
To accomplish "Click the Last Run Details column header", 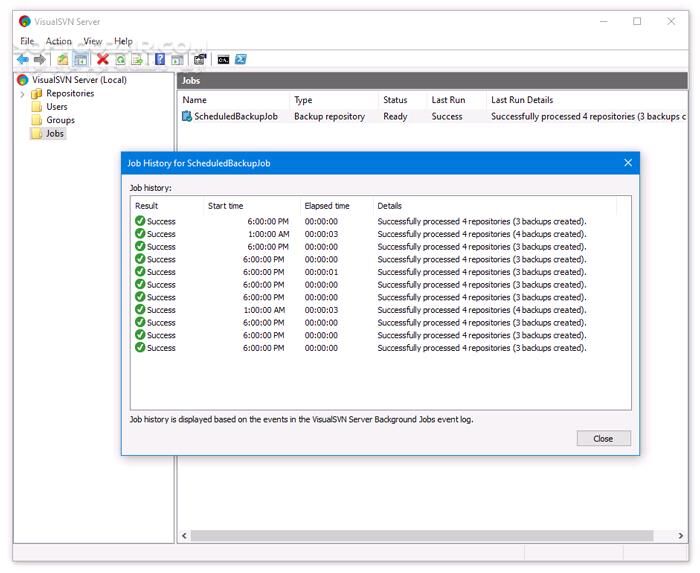I will click(x=522, y=100).
